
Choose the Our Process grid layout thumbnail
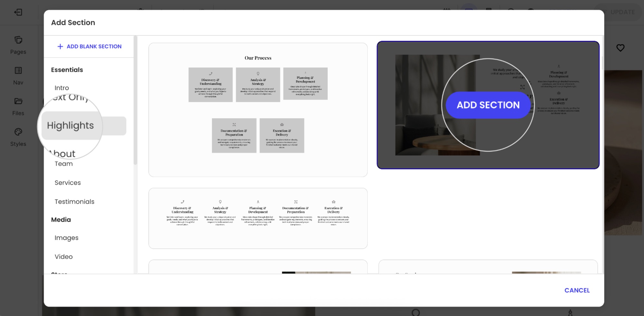[x=258, y=110]
